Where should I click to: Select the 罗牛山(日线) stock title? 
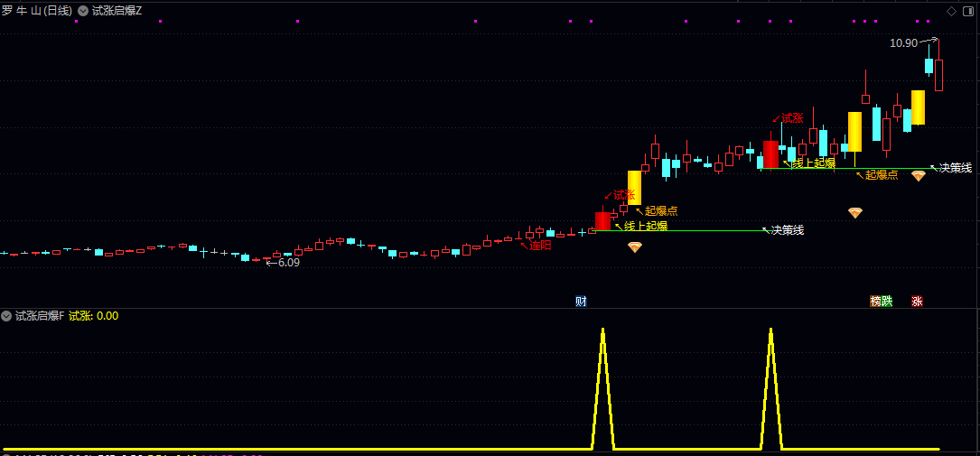coord(37,11)
